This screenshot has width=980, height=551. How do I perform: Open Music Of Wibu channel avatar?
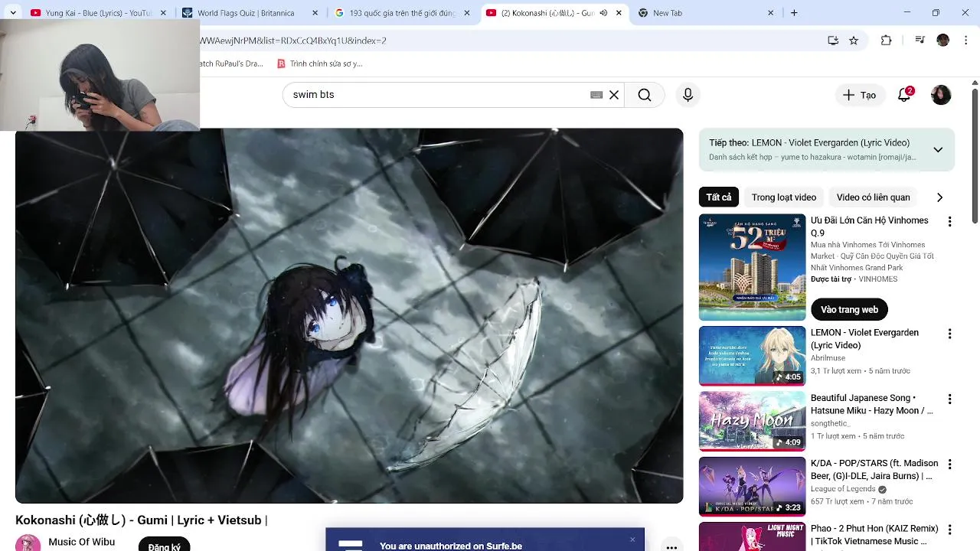click(x=28, y=543)
